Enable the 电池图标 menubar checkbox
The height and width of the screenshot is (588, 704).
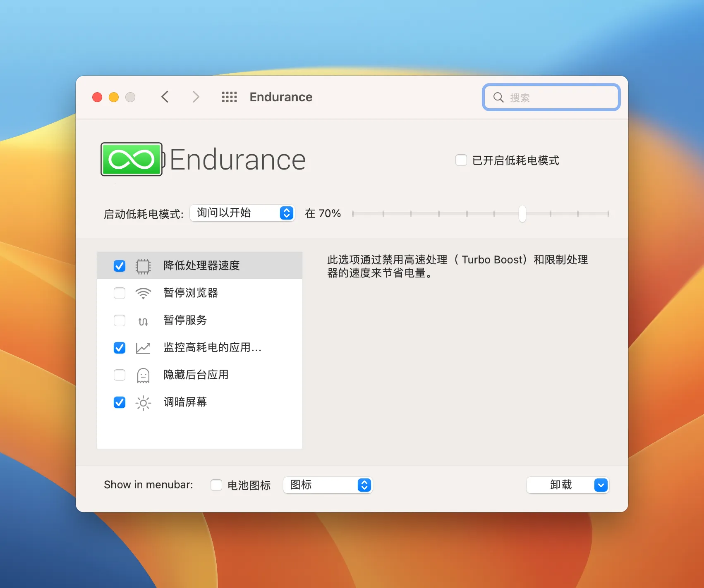[216, 485]
